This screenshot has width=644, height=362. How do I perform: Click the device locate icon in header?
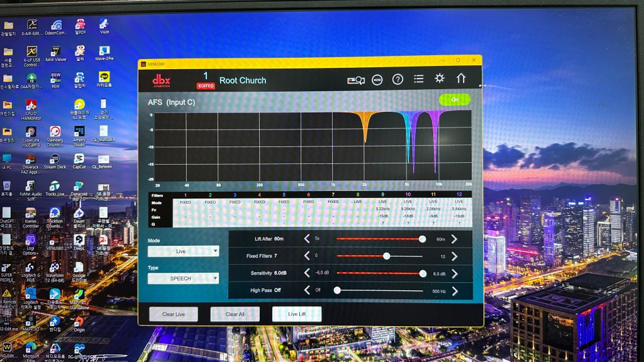(356, 80)
